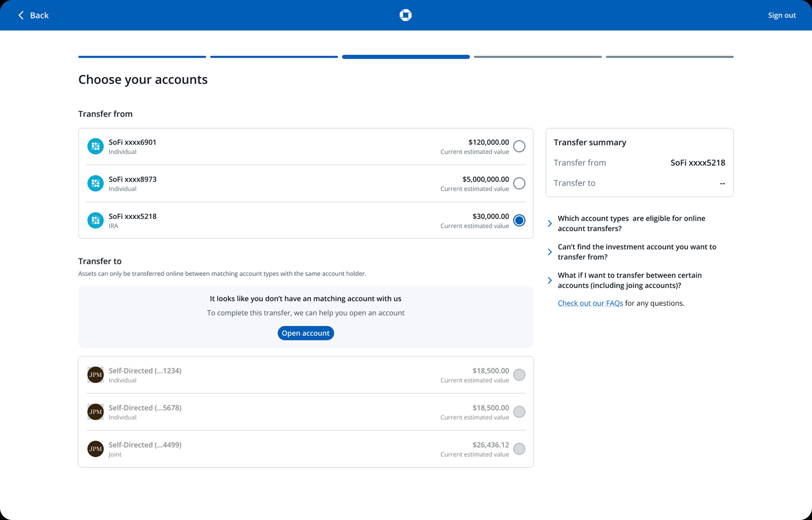Click SoFi xxxx8973 account logo icon
The width and height of the screenshot is (812, 520).
pyautogui.click(x=96, y=183)
